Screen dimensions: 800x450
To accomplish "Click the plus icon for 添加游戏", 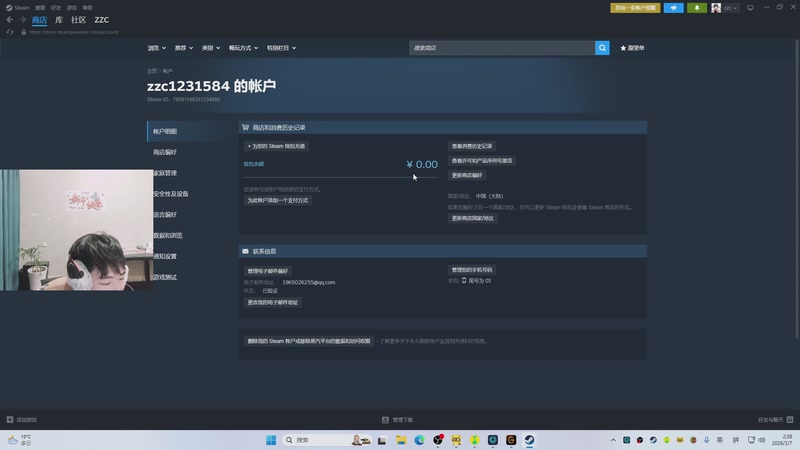I will [10, 419].
